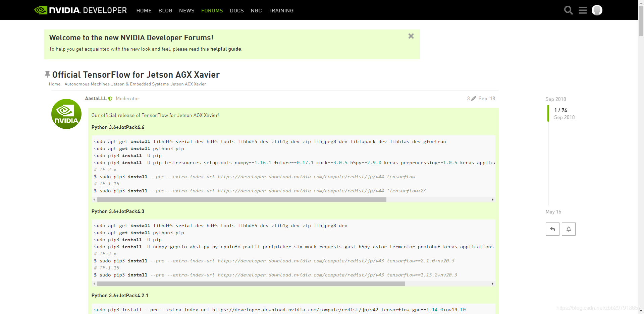The image size is (644, 314).
Task: Click the notification bell button
Action: pyautogui.click(x=569, y=229)
